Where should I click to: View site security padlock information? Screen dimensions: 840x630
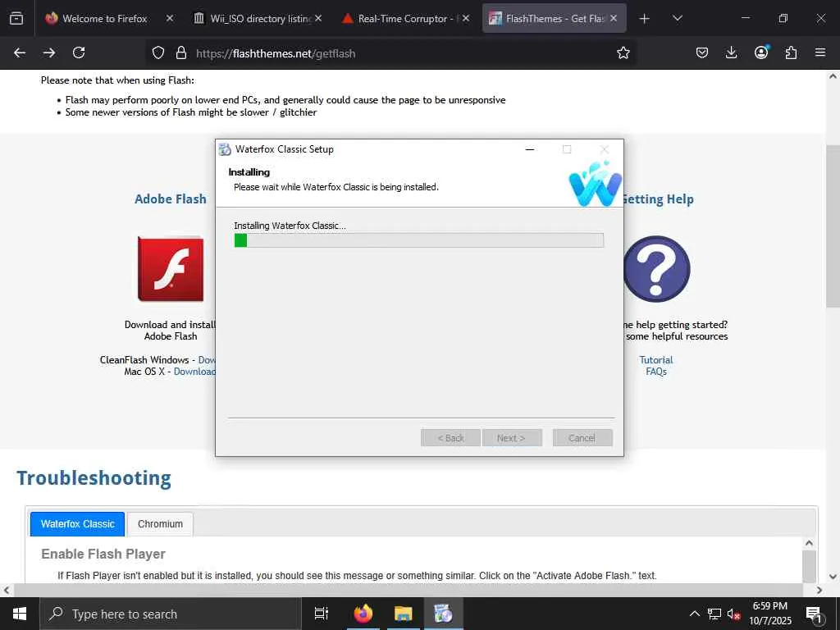[x=181, y=52]
